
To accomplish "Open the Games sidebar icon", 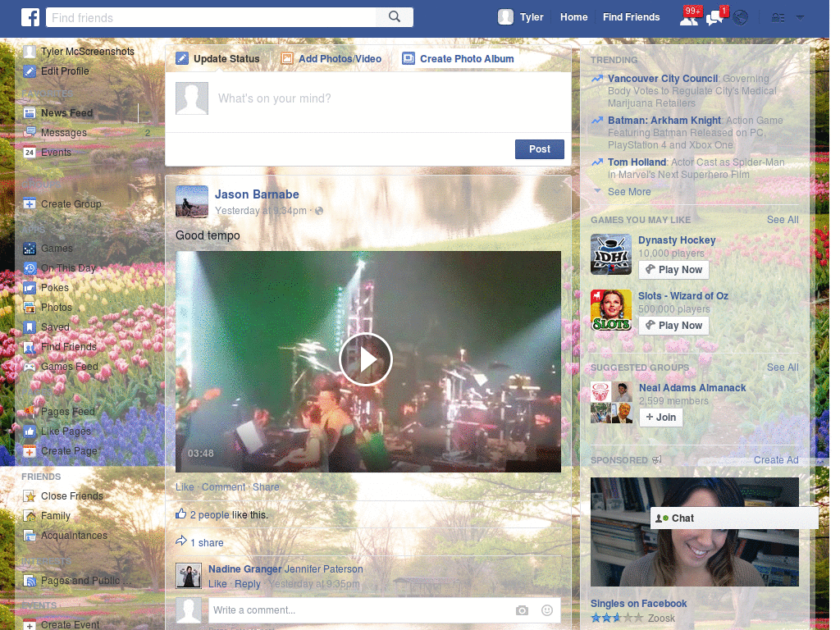I will tap(30, 249).
